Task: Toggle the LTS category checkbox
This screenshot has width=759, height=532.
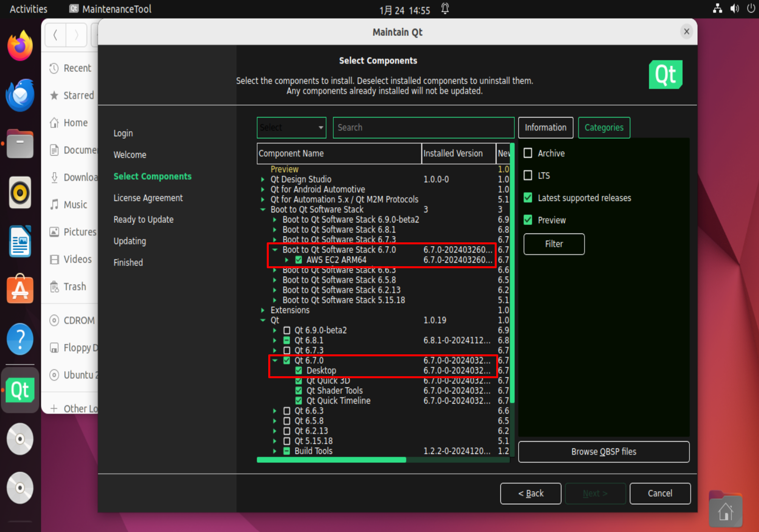Action: (x=528, y=175)
